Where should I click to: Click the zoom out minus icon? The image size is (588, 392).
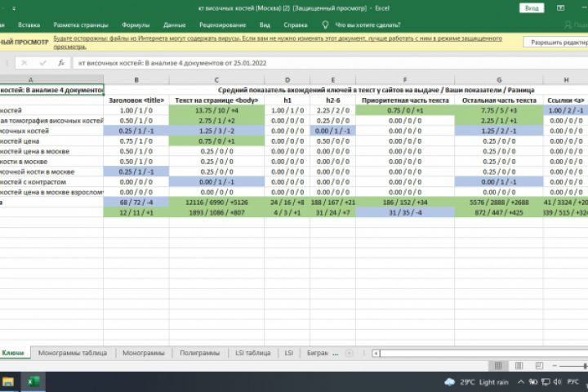[555, 366]
